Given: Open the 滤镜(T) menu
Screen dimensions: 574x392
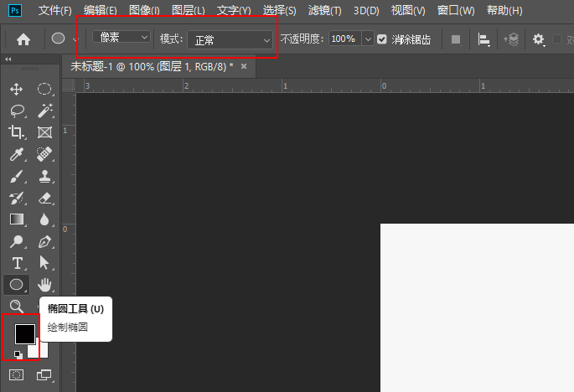Looking at the screenshot, I should tap(324, 11).
